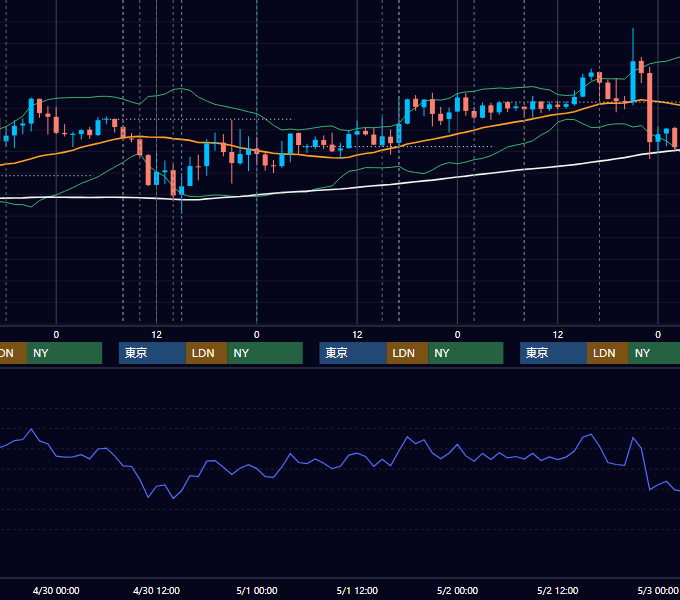The width and height of the screenshot is (680, 600).
Task: Click the 5/1 00:00 time axis label
Action: [x=257, y=590]
